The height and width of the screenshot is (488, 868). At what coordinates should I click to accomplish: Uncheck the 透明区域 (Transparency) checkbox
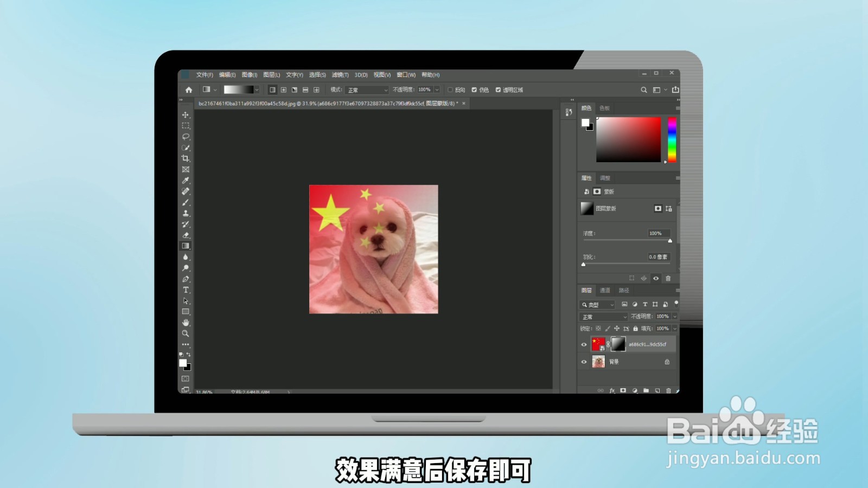coord(498,90)
